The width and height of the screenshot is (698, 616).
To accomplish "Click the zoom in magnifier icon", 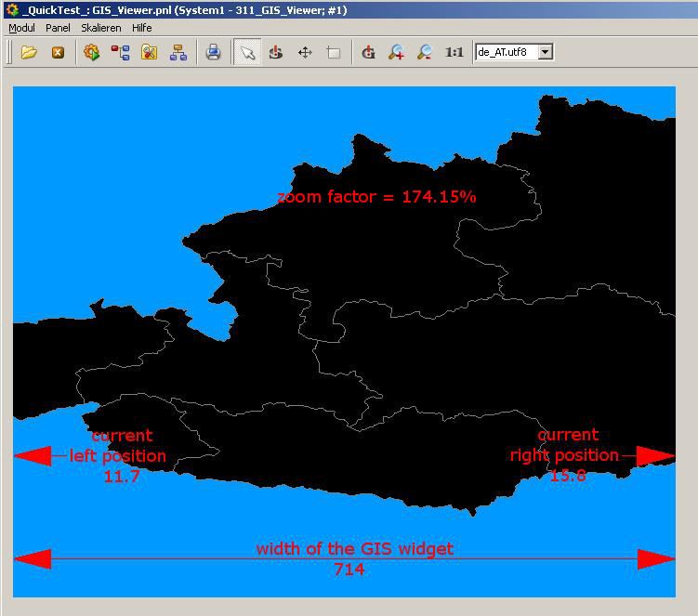I will 397,52.
